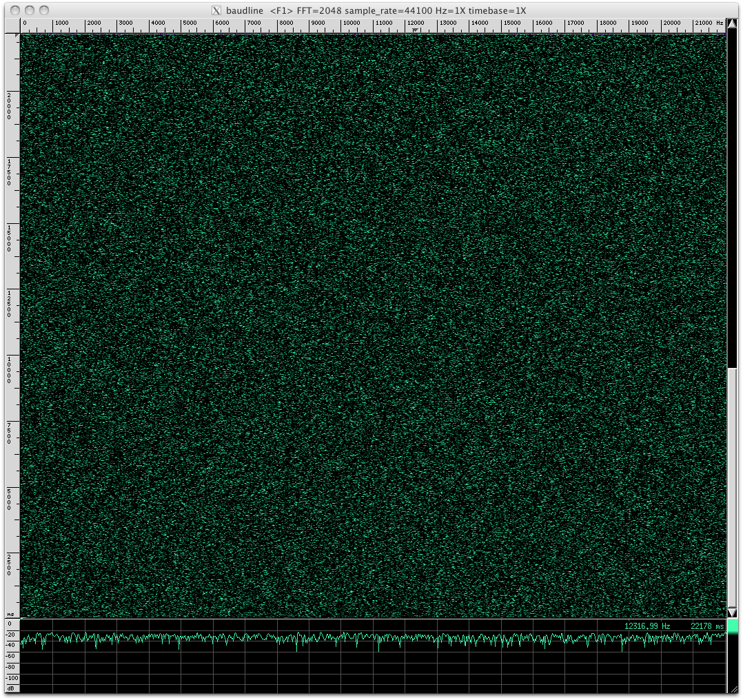This screenshot has width=743, height=700.
Task: Click the X11 icon in the title bar
Action: pyautogui.click(x=216, y=10)
